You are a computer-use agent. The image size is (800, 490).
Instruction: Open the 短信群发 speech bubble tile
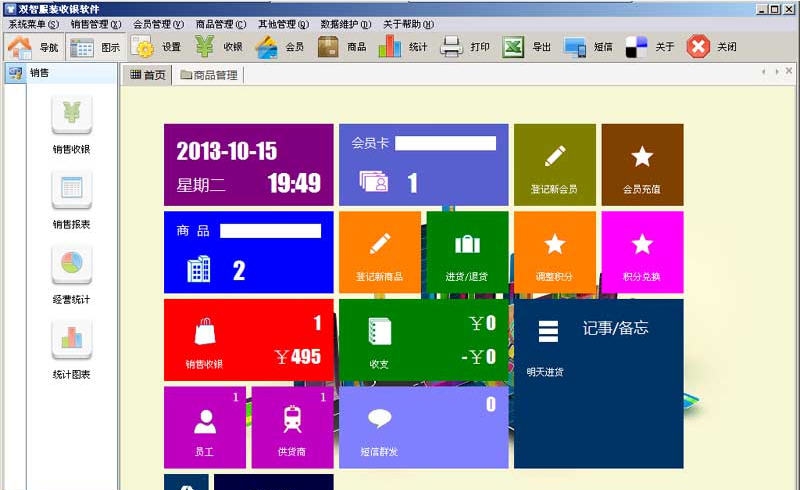(x=423, y=427)
